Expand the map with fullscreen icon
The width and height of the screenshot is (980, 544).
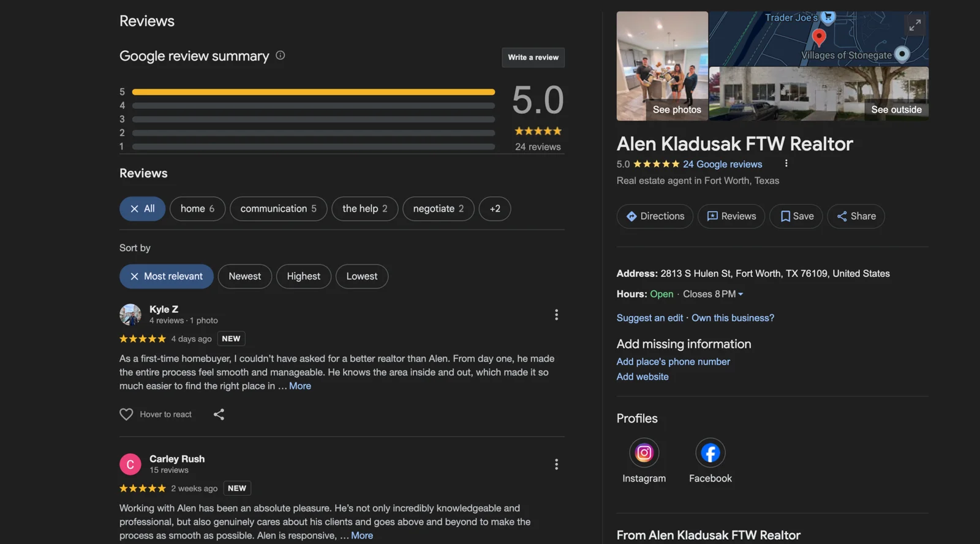914,25
